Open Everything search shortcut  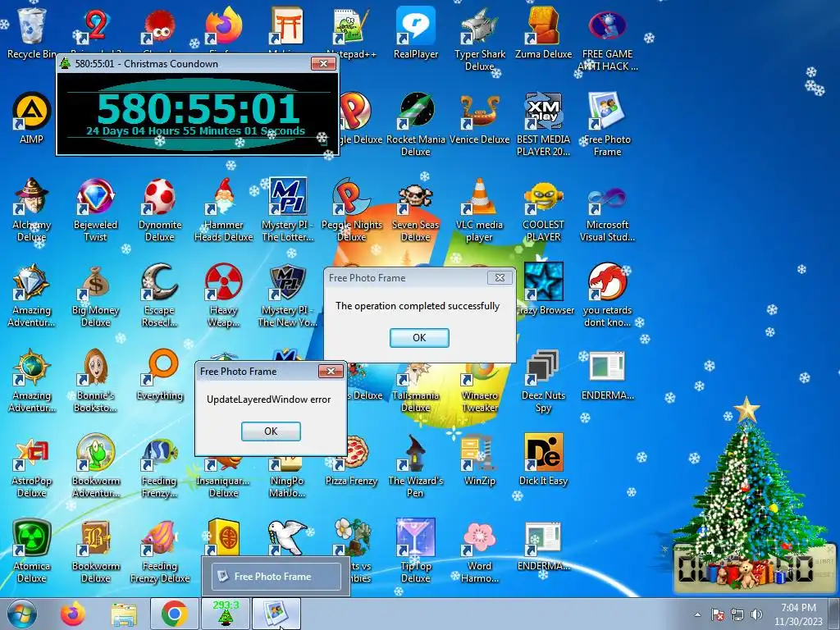160,374
